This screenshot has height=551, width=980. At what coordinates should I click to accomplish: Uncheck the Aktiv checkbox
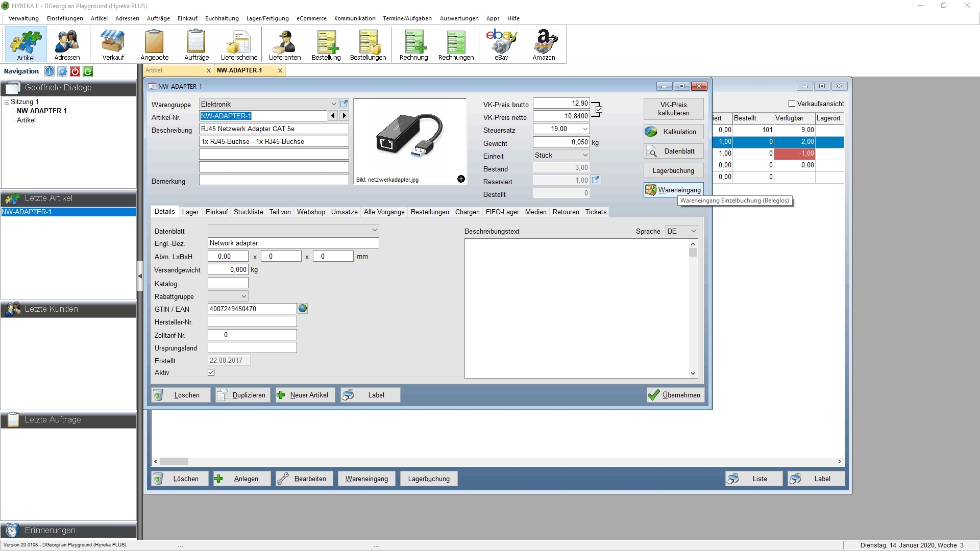(211, 372)
